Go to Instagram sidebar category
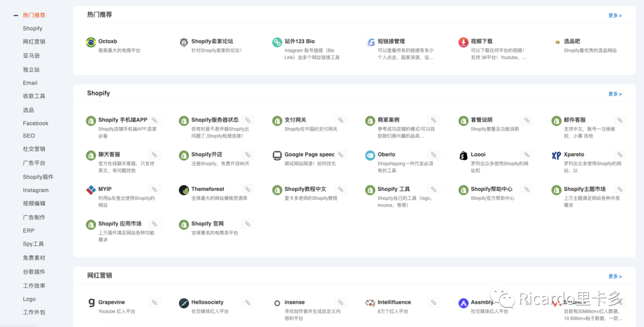This screenshot has height=327, width=644. [x=36, y=190]
